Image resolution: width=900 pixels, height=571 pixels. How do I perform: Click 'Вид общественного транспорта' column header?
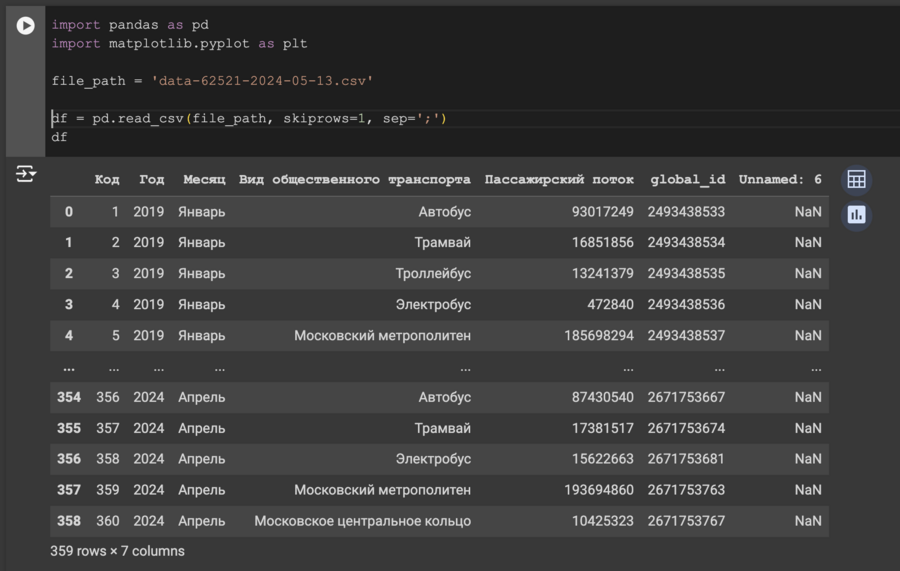click(x=354, y=180)
